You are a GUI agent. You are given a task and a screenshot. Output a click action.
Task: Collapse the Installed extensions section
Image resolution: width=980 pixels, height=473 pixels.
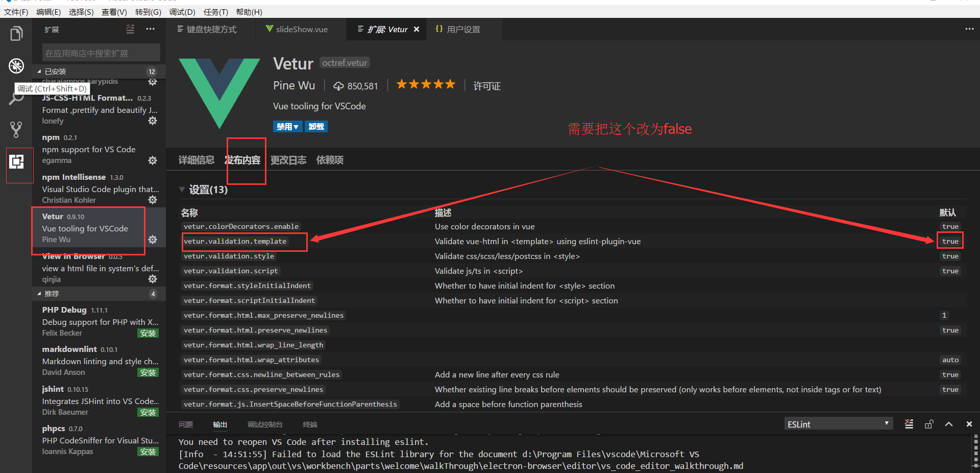pos(99,72)
